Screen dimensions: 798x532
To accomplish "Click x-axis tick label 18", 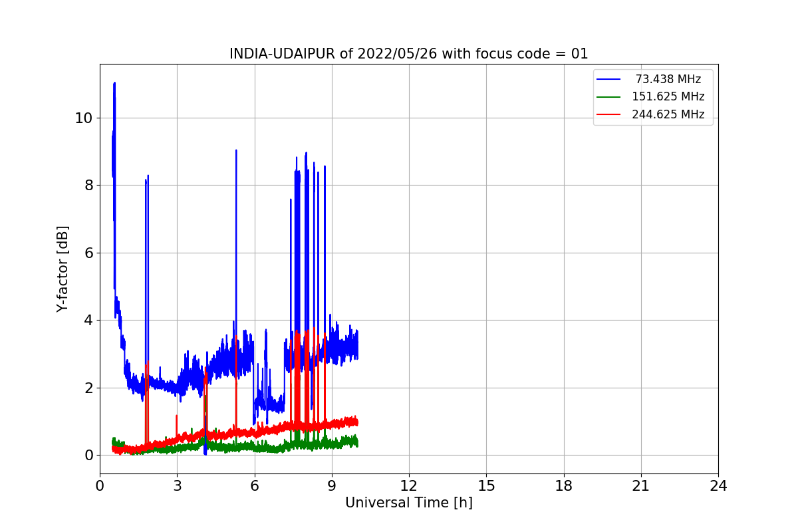I will coord(563,486).
